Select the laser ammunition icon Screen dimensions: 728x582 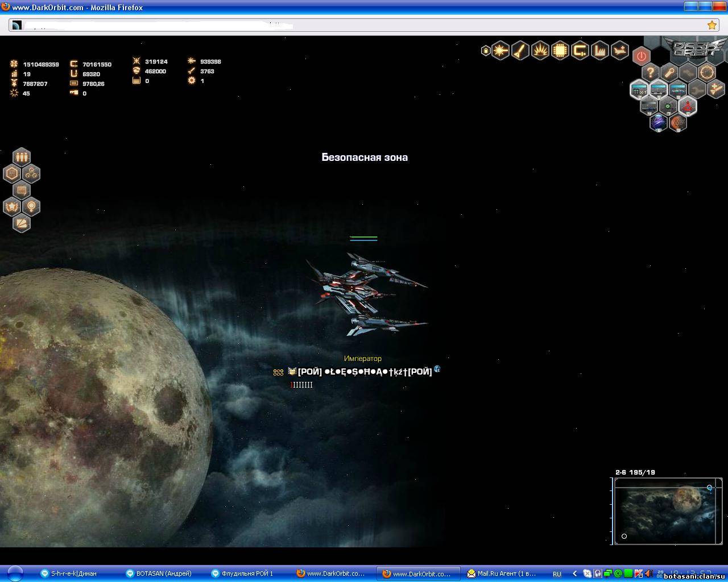tap(500, 51)
